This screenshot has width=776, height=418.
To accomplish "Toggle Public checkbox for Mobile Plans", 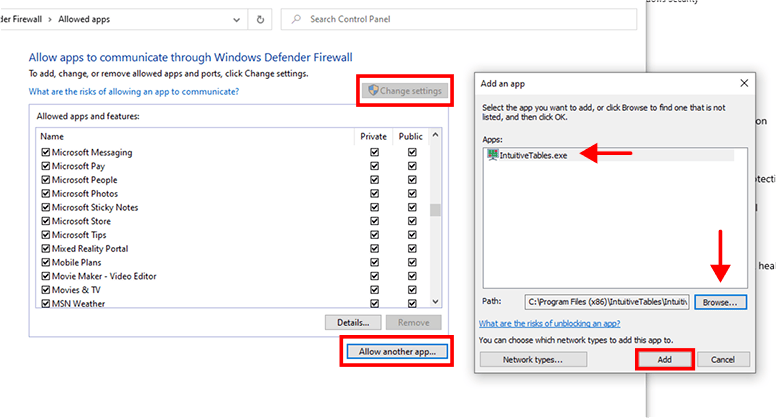I will pyautogui.click(x=412, y=263).
